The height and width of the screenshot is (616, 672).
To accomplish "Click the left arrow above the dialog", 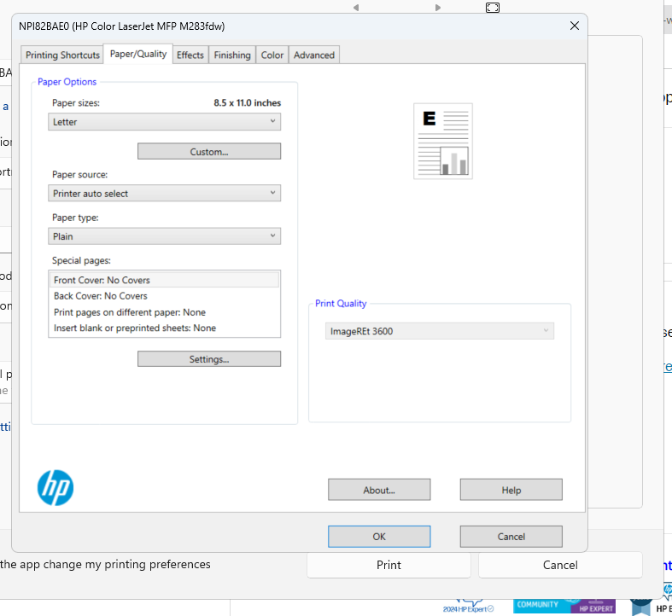I will pyautogui.click(x=356, y=8).
